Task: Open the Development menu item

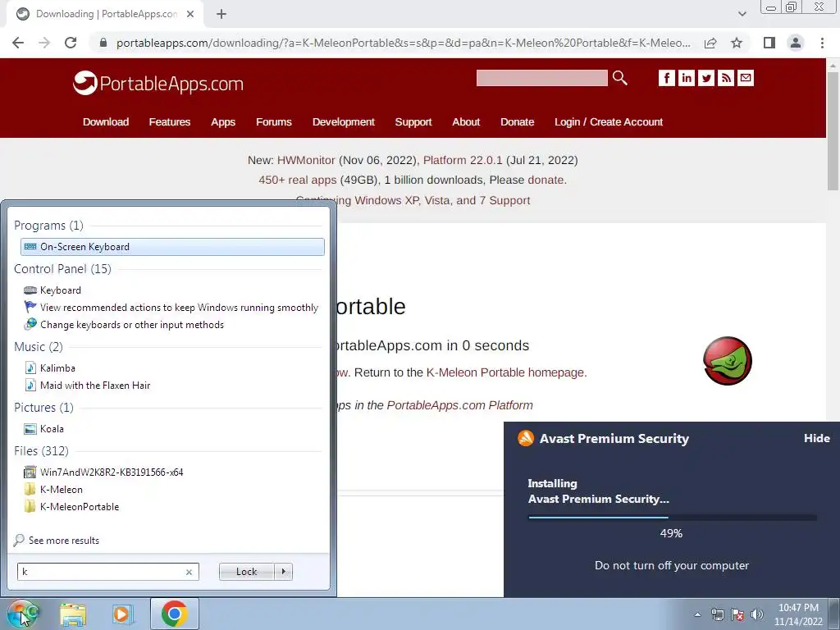Action: tap(344, 121)
